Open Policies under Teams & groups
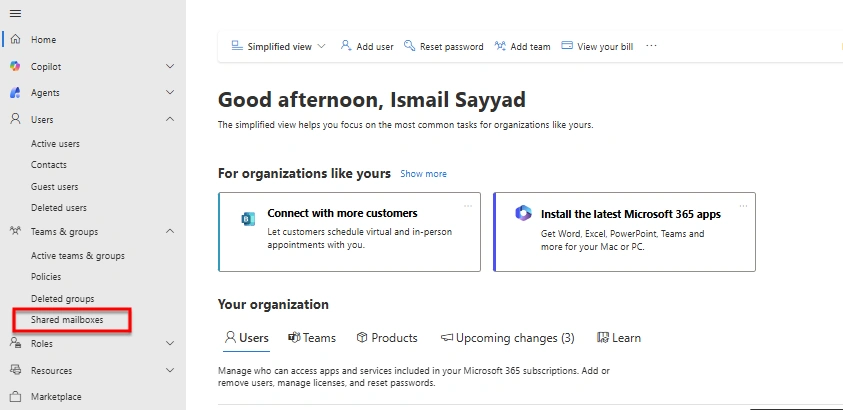 point(46,277)
